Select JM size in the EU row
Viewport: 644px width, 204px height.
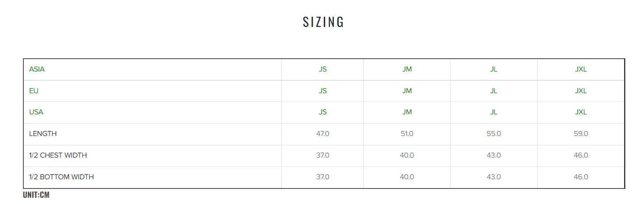coord(407,91)
